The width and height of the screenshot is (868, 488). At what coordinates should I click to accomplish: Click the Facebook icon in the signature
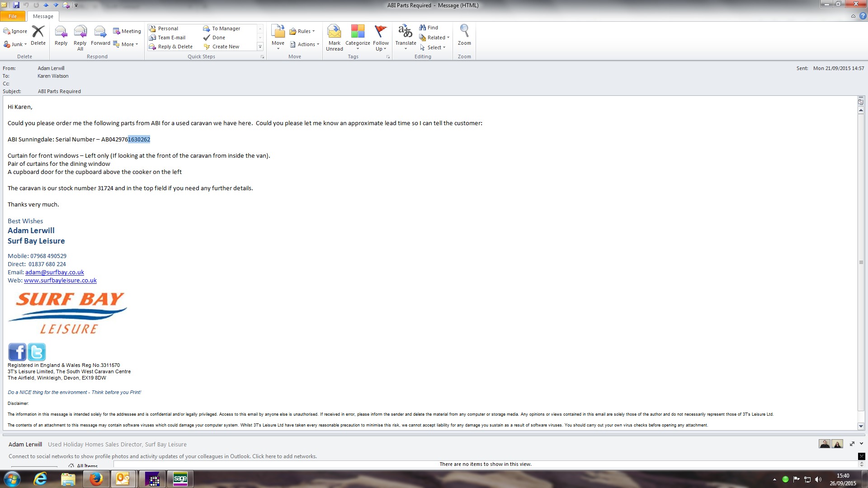point(17,352)
